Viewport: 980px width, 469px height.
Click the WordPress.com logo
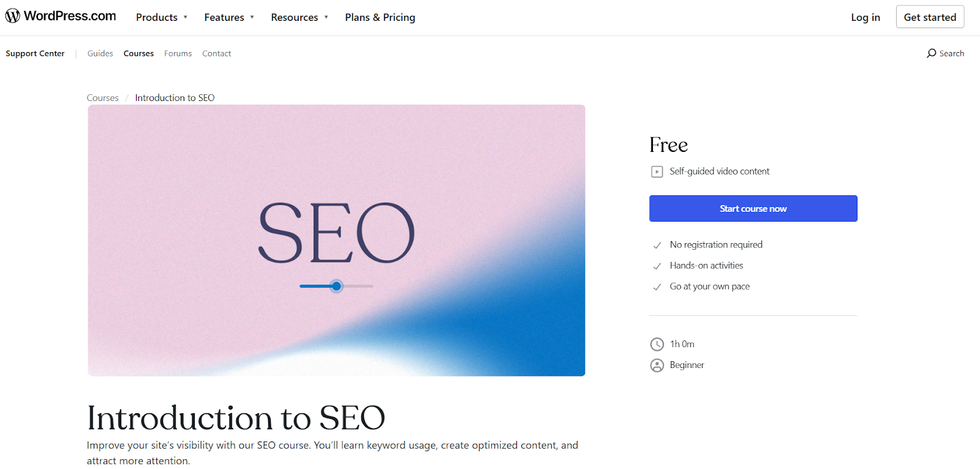(60, 16)
